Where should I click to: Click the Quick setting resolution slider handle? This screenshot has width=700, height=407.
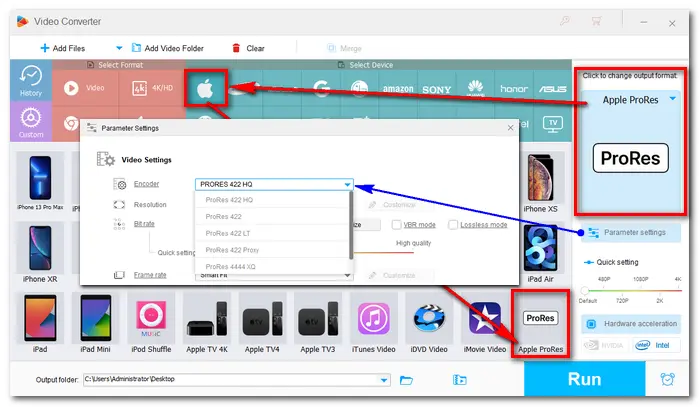click(x=585, y=291)
